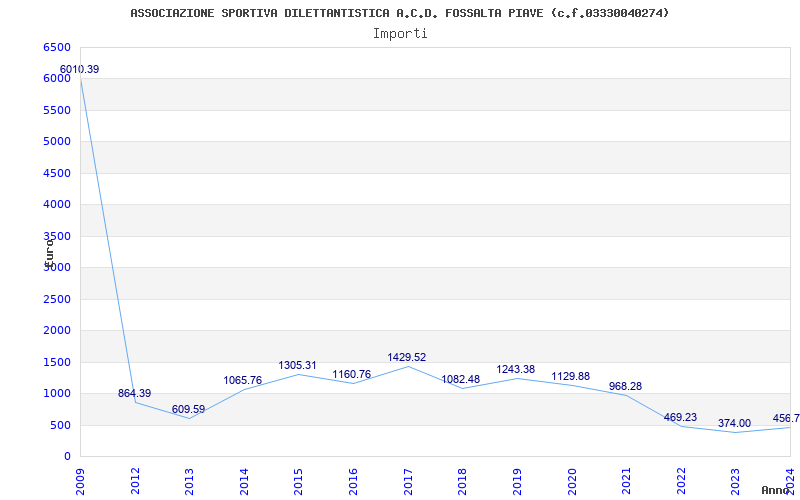The height and width of the screenshot is (500, 800).
Task: Select the 1065.76 value label
Action: point(243,380)
